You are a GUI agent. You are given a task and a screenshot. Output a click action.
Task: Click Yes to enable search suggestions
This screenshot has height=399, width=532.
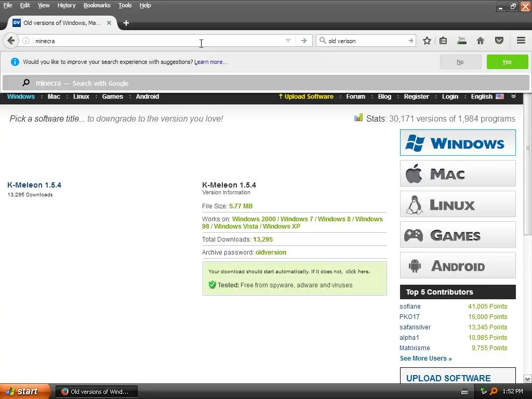507,62
